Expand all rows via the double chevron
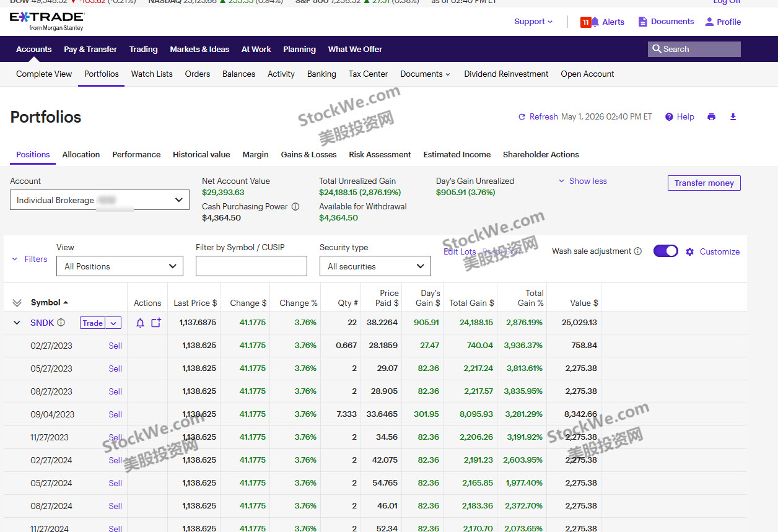The height and width of the screenshot is (532, 778). pos(17,303)
